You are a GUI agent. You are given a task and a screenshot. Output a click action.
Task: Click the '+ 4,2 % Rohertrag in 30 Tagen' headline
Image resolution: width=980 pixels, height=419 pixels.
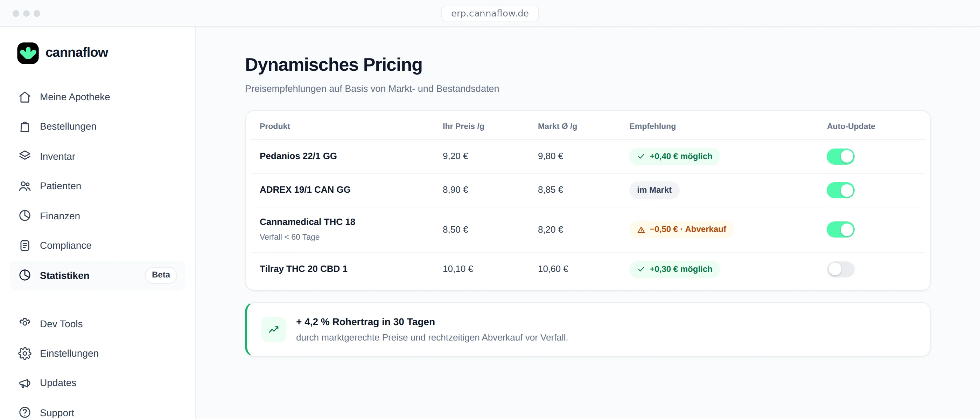coord(365,322)
